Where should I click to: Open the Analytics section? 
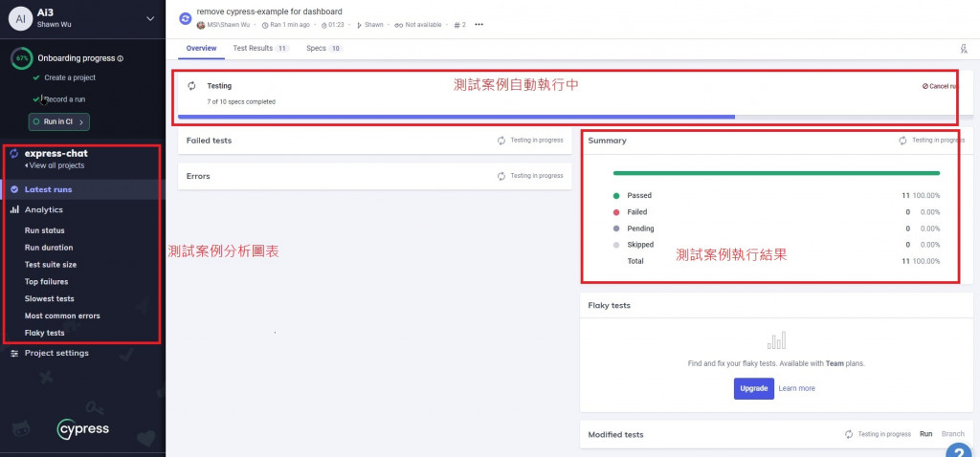point(44,209)
